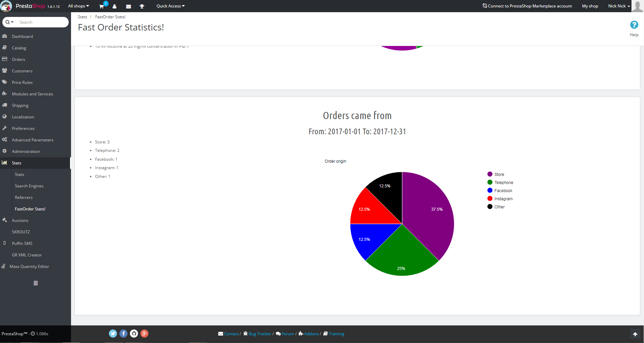Viewport: 644px width, 343px height.
Task: Click the Catalog book icon in sidebar
Action: point(5,48)
